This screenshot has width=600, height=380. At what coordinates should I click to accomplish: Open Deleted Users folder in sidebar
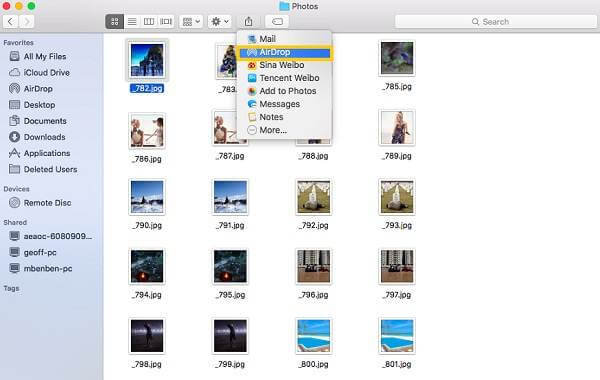tap(43, 169)
